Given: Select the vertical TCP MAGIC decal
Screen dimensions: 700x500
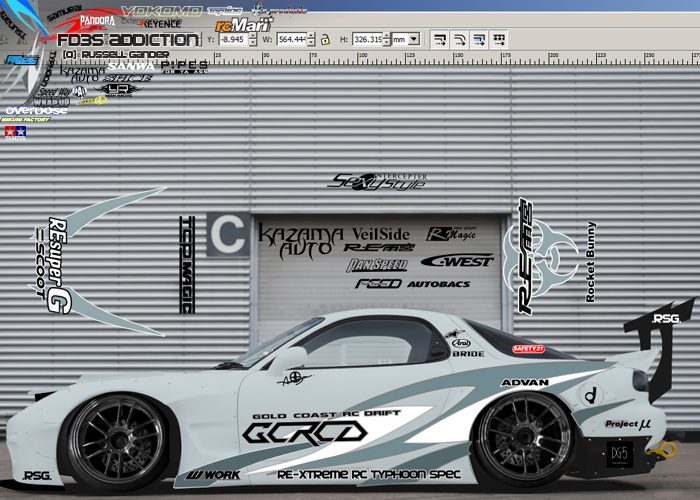Looking at the screenshot, I should tap(187, 265).
